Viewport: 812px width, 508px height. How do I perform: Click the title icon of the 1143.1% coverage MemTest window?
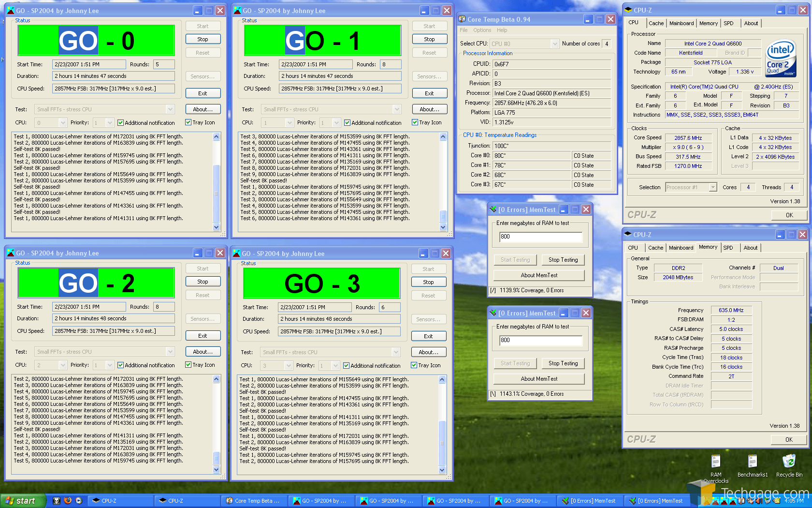[x=493, y=313]
